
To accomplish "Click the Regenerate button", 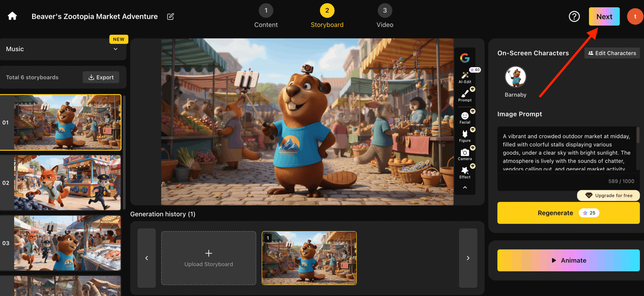I will pos(568,213).
